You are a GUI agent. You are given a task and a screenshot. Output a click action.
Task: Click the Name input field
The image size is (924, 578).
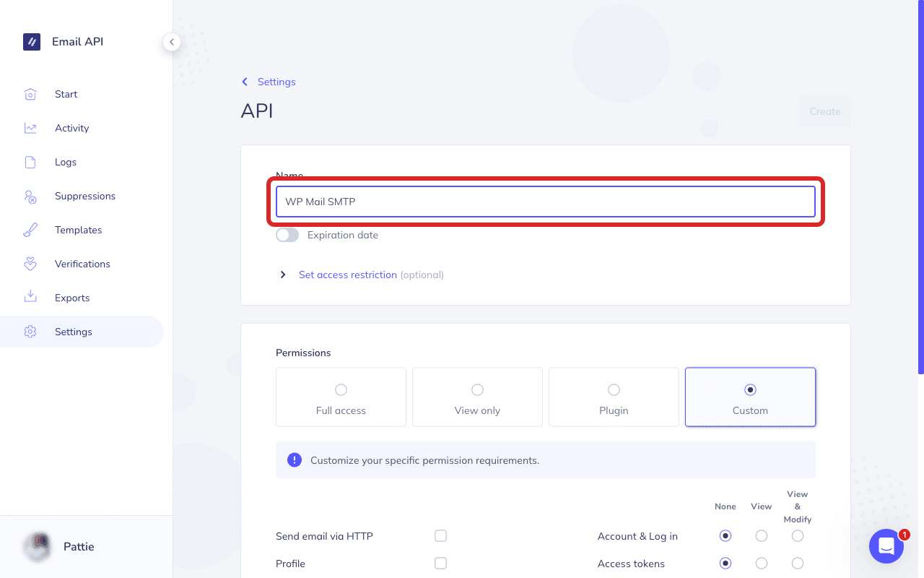point(546,202)
